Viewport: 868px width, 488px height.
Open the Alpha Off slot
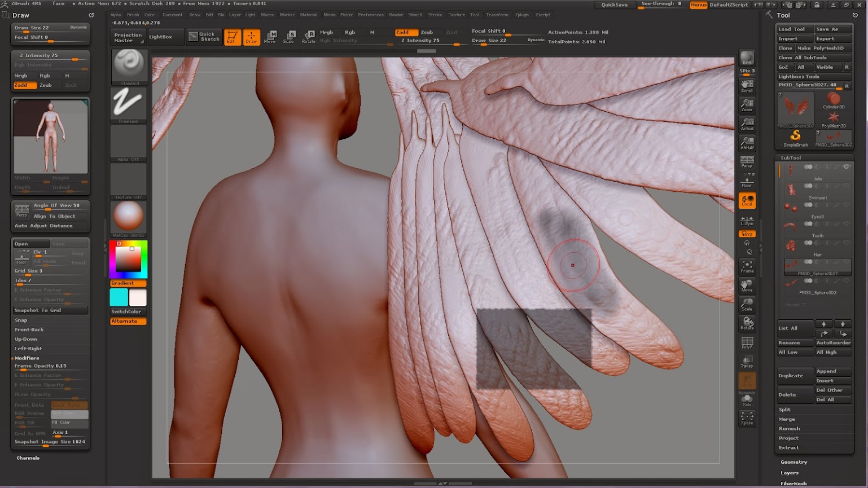point(129,143)
